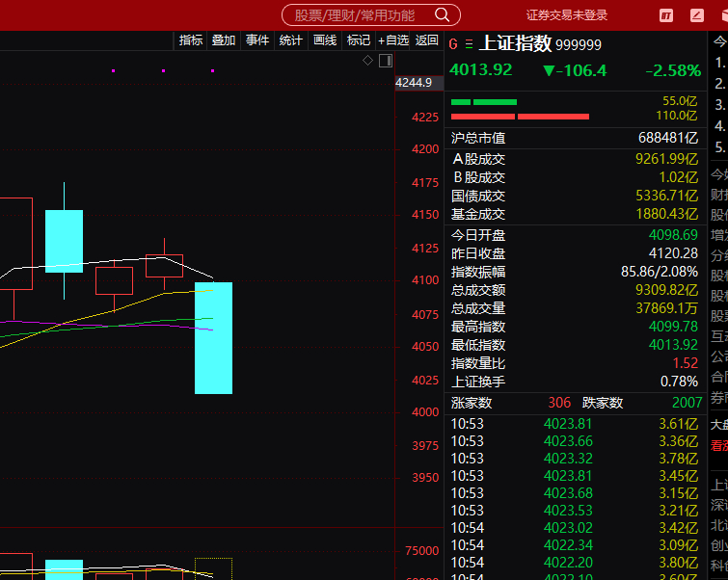The width and height of the screenshot is (728, 580).
Task: Click the 涨家数 count 306
Action: (559, 403)
